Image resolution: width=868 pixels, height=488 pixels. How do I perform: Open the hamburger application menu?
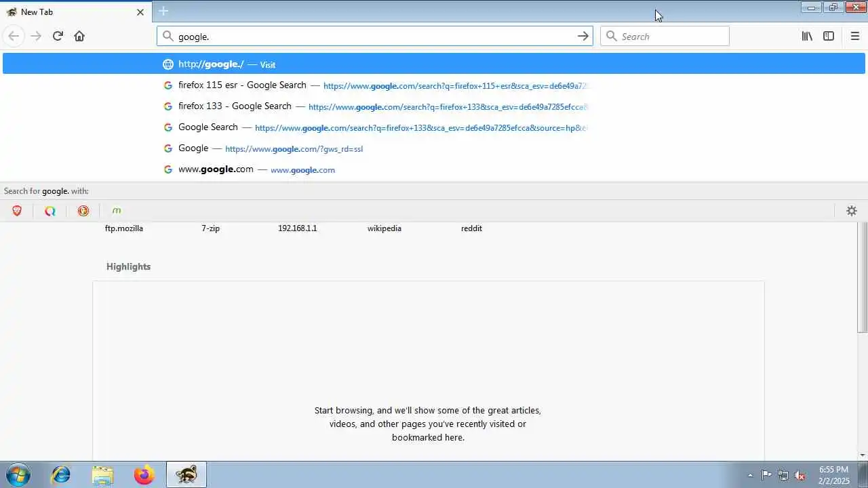tap(854, 36)
